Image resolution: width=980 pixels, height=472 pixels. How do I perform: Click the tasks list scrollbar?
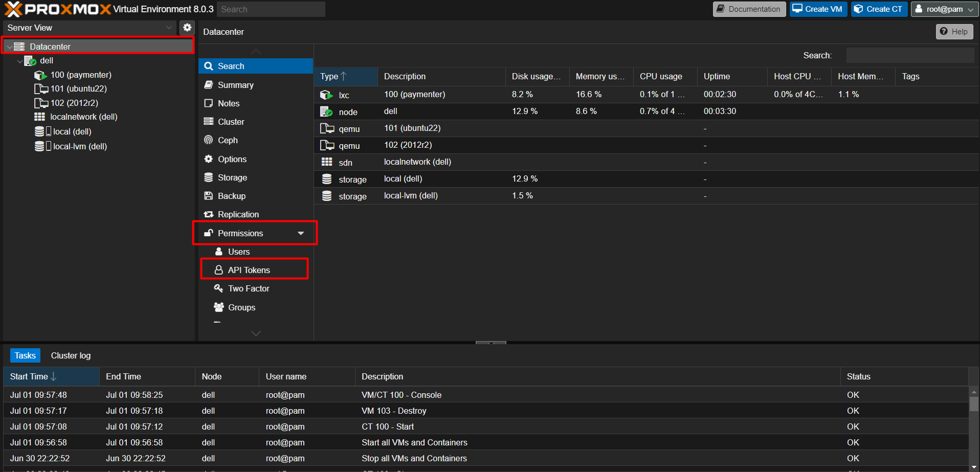click(x=974, y=403)
